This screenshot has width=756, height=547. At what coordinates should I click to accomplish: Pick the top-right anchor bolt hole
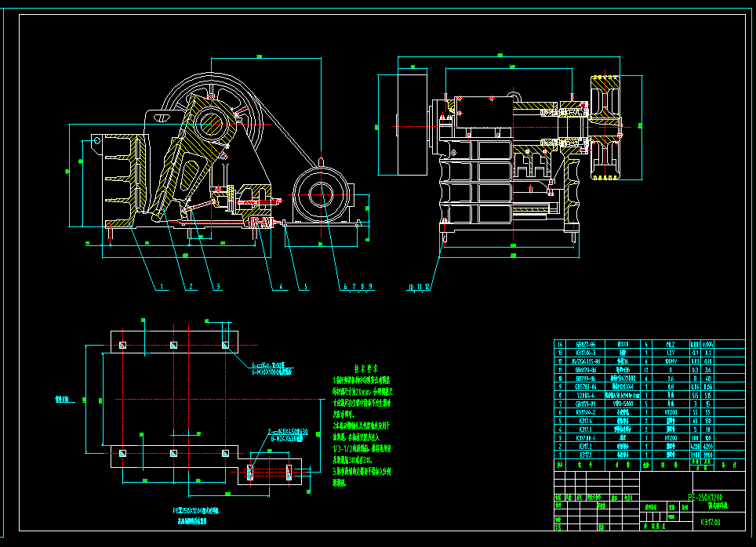coord(225,345)
